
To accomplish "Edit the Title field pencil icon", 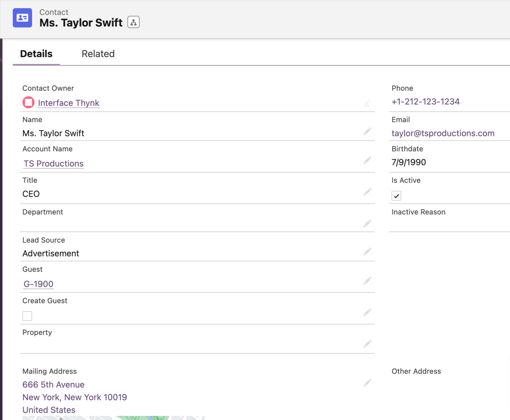I will (367, 192).
